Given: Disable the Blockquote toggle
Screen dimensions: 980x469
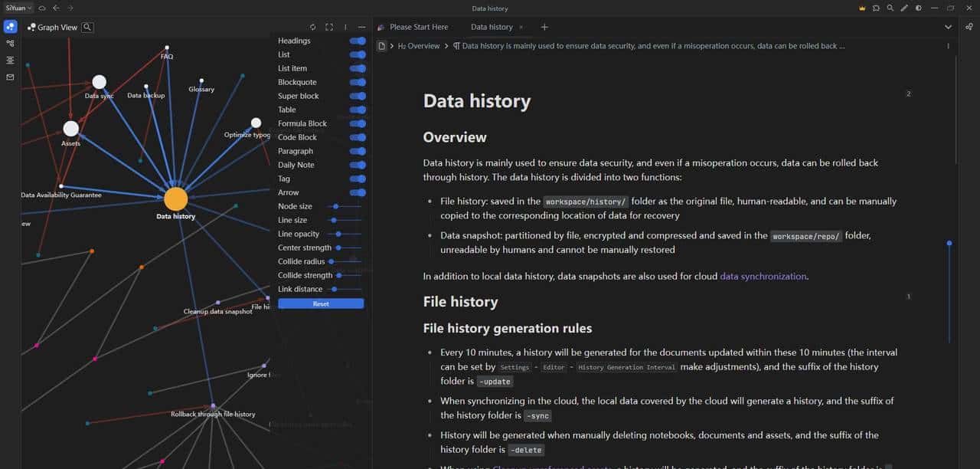Looking at the screenshot, I should 358,82.
